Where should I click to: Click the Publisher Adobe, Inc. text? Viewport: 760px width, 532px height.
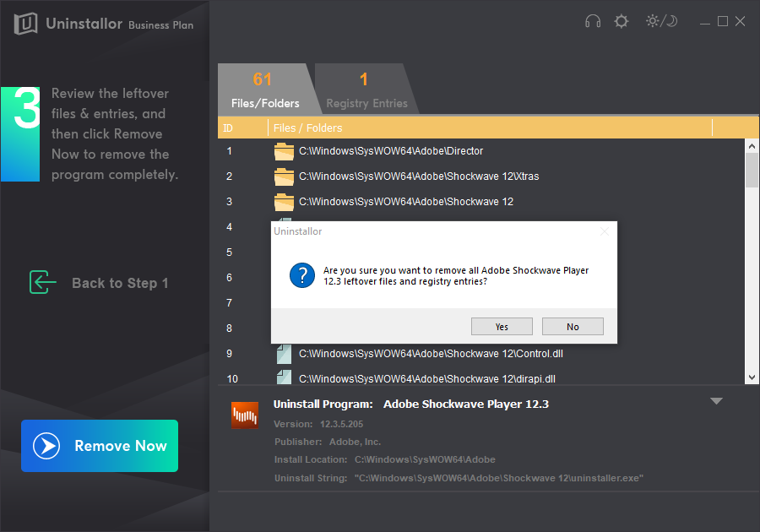tap(328, 442)
